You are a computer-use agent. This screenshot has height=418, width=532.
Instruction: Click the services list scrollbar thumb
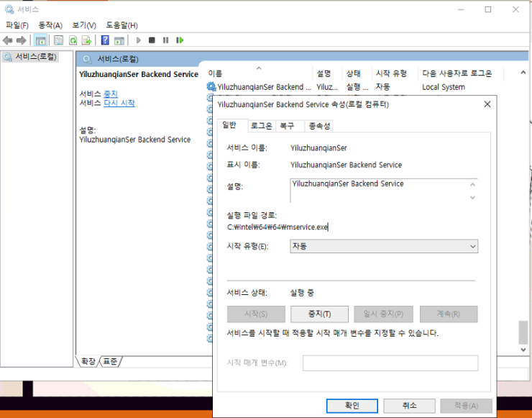523,333
